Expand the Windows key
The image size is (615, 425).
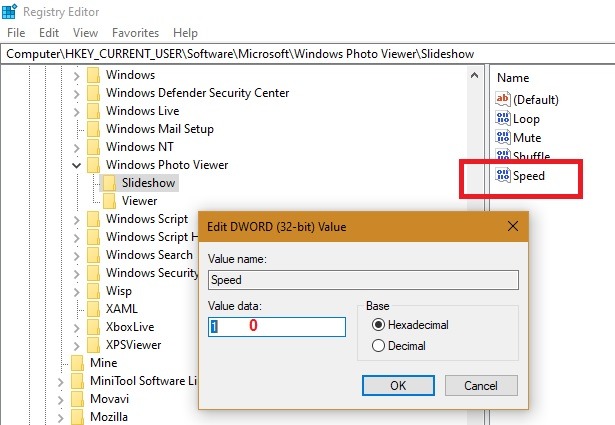click(76, 76)
